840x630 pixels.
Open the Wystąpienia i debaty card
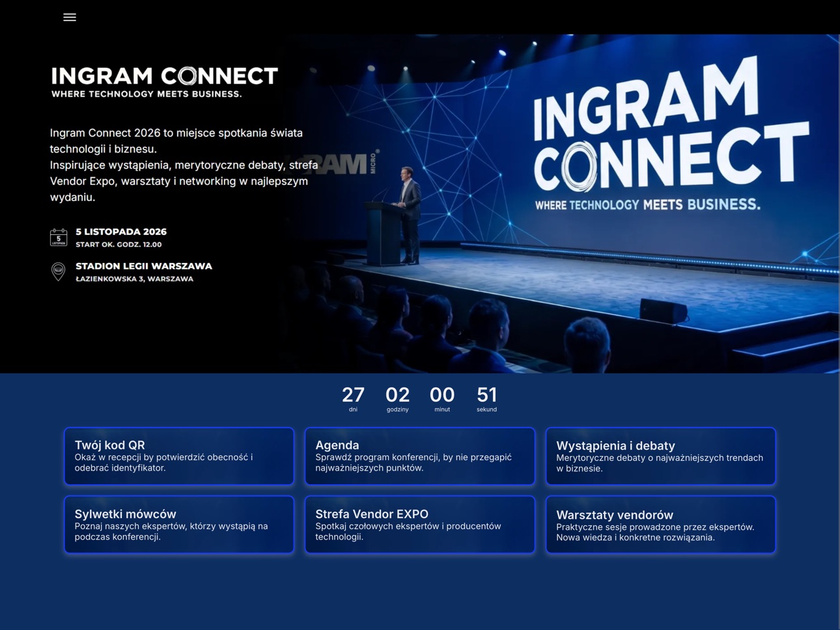(x=661, y=456)
